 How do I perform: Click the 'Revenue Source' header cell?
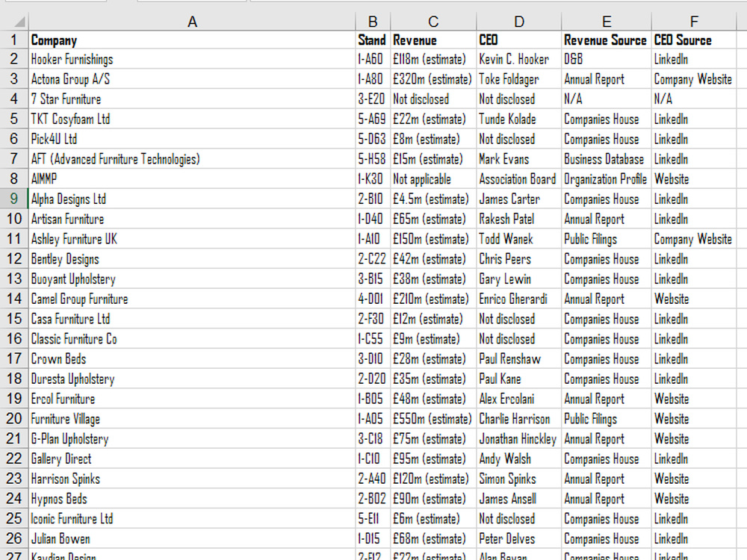pyautogui.click(x=607, y=40)
